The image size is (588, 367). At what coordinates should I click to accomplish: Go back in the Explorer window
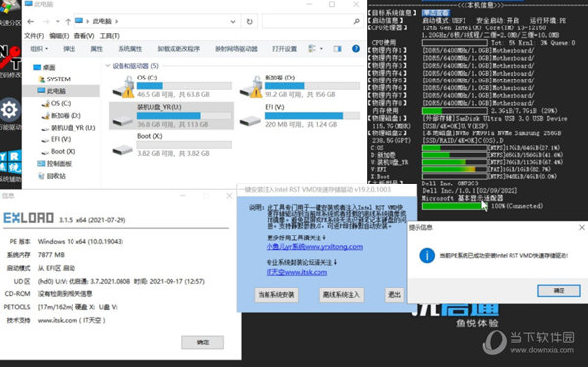[x=31, y=21]
